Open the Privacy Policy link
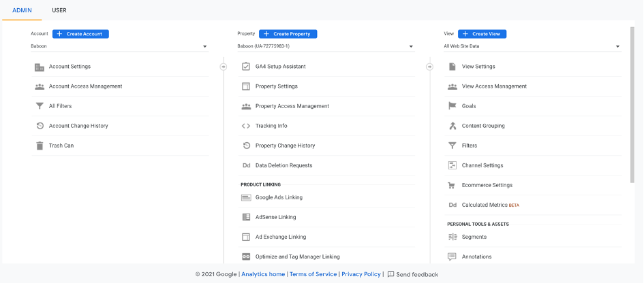This screenshot has width=644, height=283. (x=361, y=274)
